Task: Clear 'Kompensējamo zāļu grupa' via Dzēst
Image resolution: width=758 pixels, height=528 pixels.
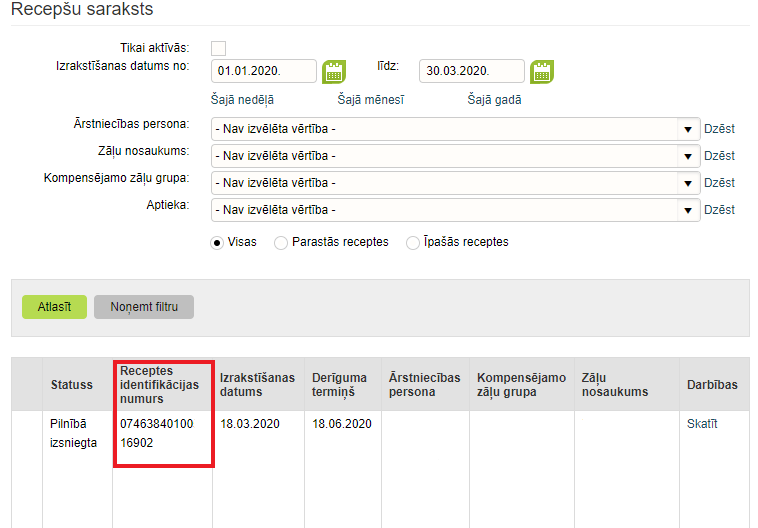Action: click(x=719, y=183)
